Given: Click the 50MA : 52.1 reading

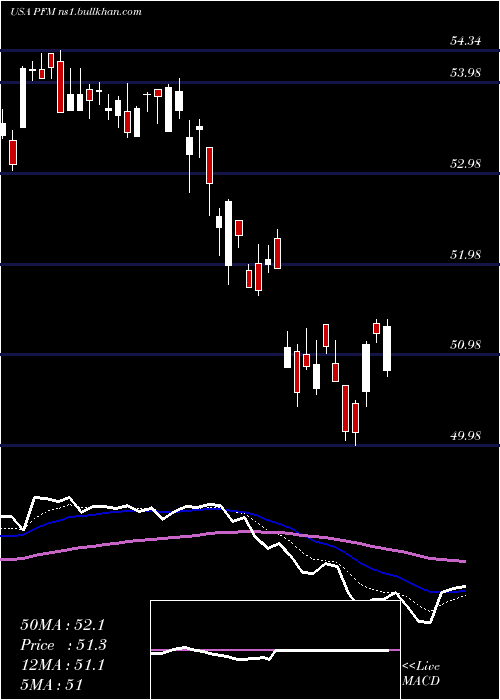Looking at the screenshot, I should tap(63, 625).
